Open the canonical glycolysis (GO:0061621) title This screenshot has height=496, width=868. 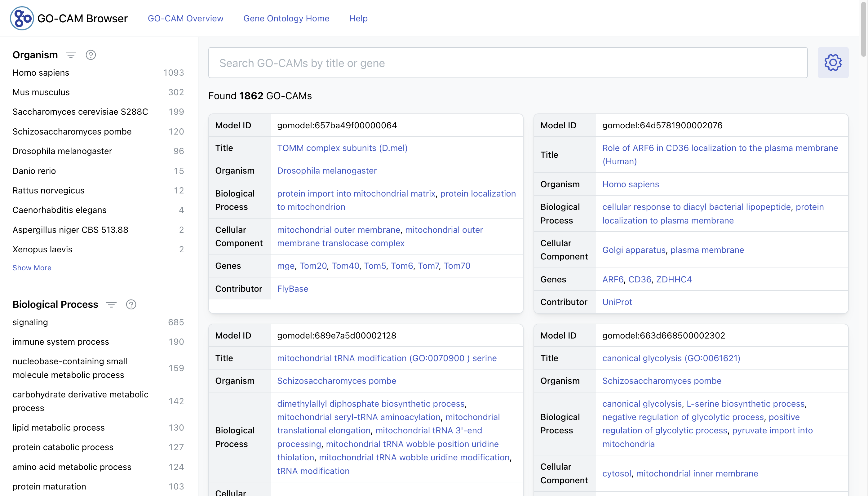[671, 358]
